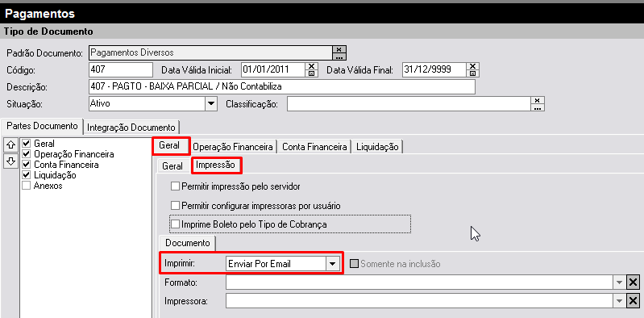Enable Permitir configurar impressoras por usuário
The height and width of the screenshot is (318, 644).
pyautogui.click(x=176, y=205)
